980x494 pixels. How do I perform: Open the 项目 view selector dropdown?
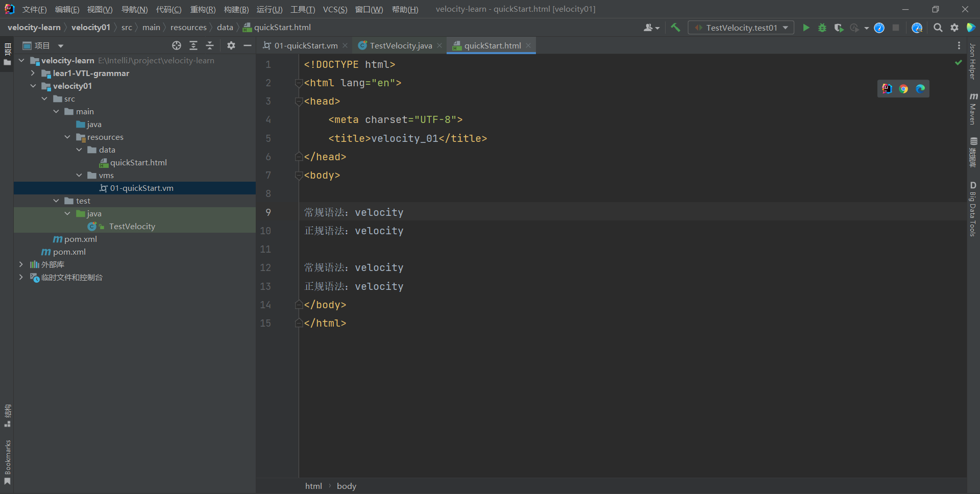click(43, 45)
